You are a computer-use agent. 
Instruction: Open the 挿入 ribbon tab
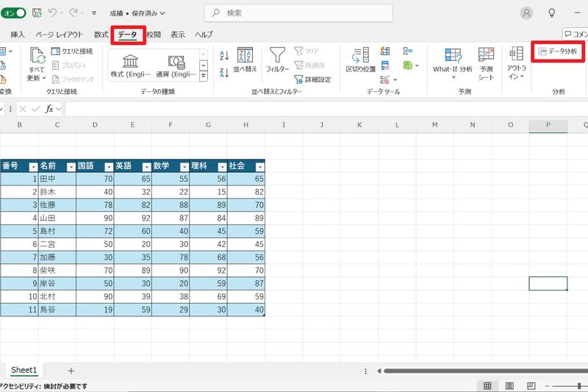coord(17,35)
